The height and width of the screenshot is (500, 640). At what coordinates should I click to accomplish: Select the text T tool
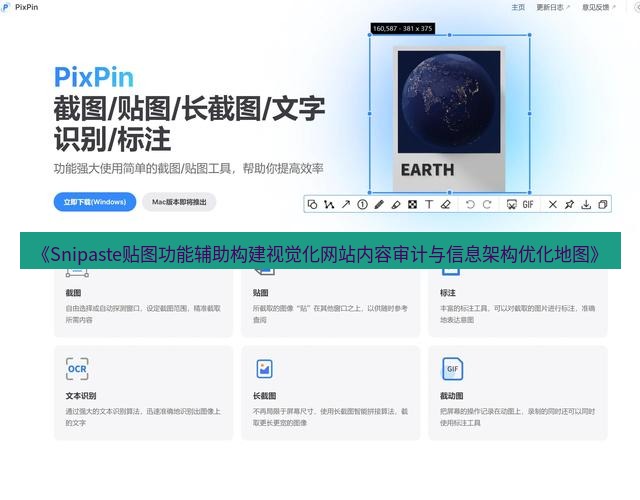[x=429, y=204]
